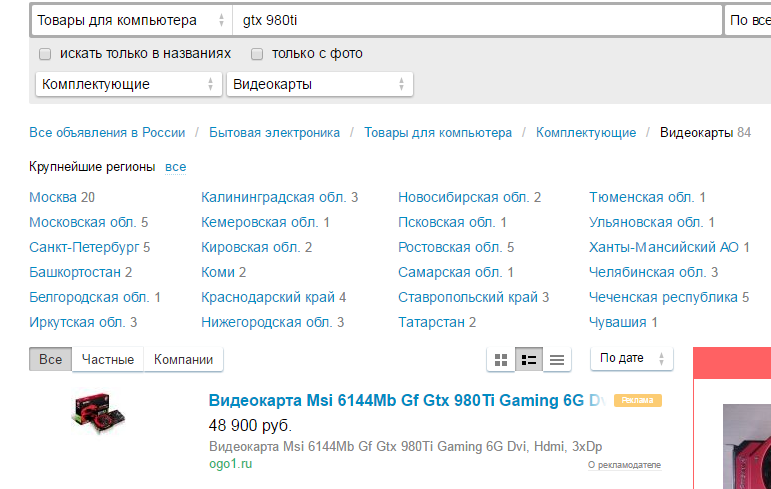This screenshot has height=489, width=771.
Task: Filter by Нижегородская обл.
Action: pos(267,322)
